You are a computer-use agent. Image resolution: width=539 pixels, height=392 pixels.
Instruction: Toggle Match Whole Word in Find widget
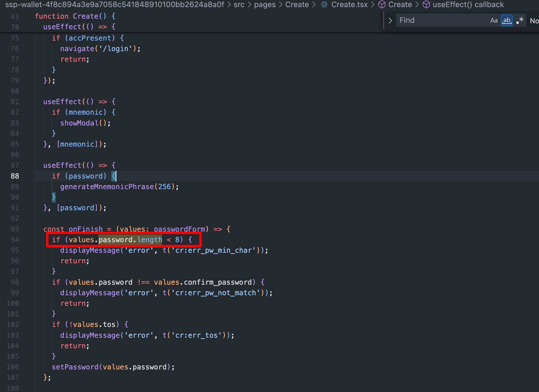point(507,20)
